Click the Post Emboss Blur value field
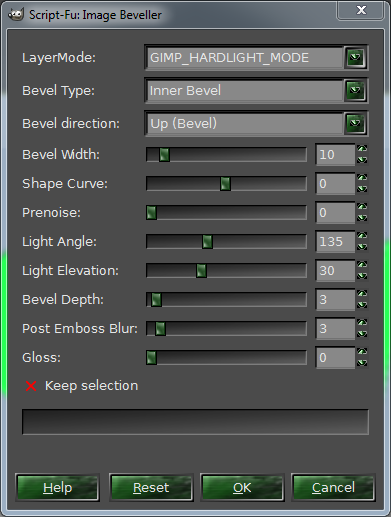The width and height of the screenshot is (391, 517). point(335,329)
